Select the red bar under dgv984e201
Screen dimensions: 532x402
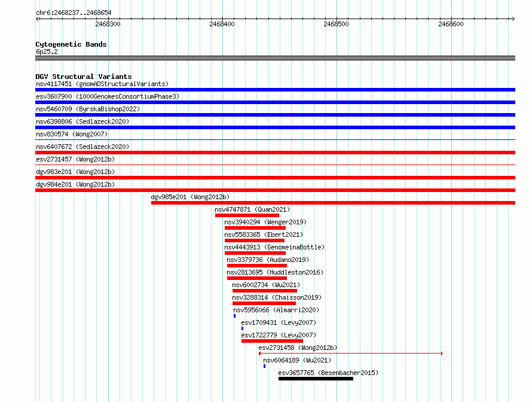click(x=275, y=190)
